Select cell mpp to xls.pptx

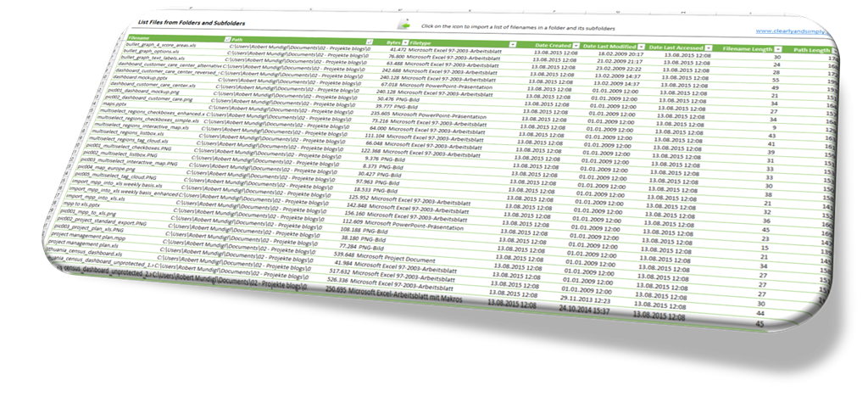[x=82, y=205]
